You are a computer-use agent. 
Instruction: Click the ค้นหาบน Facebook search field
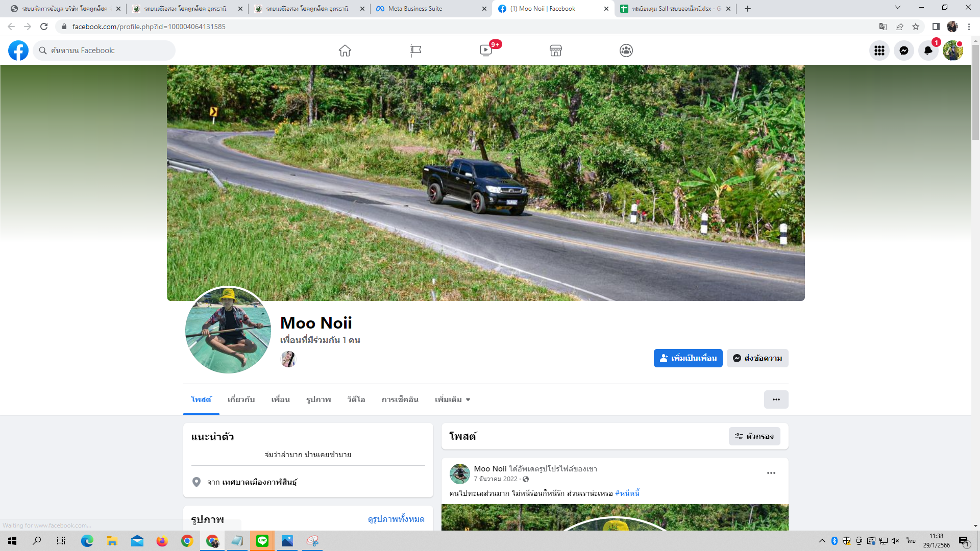pos(107,51)
